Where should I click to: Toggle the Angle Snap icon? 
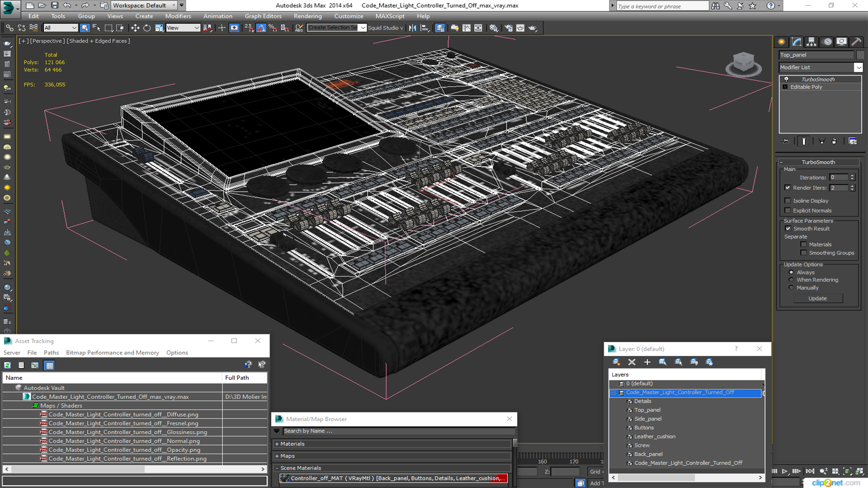point(261,28)
